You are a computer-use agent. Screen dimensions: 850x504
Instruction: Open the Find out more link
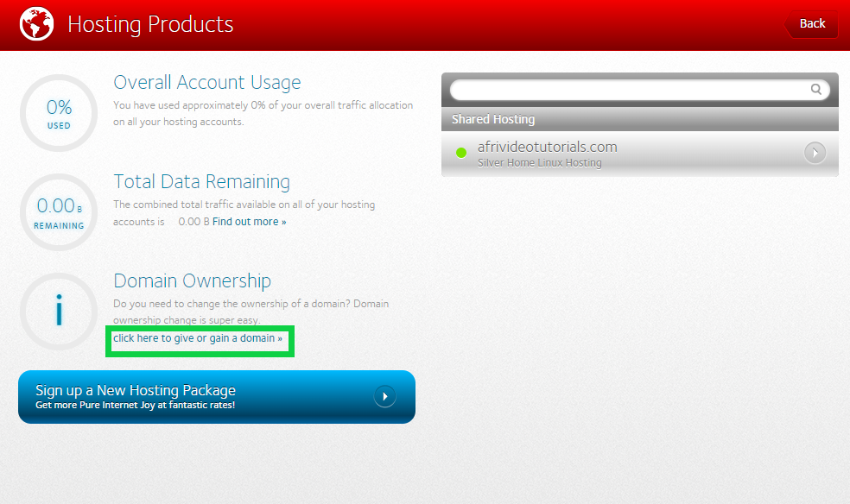[x=249, y=222]
